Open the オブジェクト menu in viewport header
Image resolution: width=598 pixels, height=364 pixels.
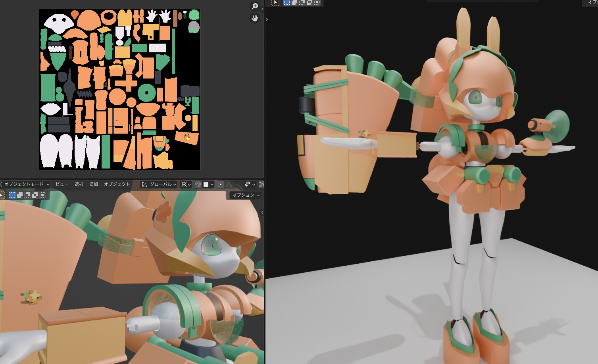pyautogui.click(x=117, y=184)
